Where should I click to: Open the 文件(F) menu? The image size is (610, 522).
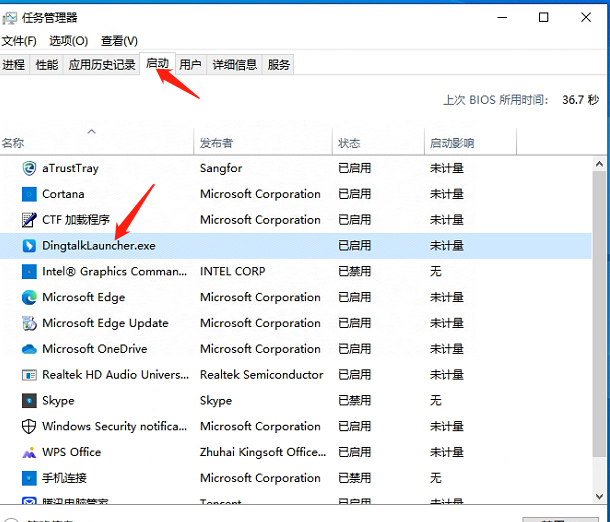(19, 41)
